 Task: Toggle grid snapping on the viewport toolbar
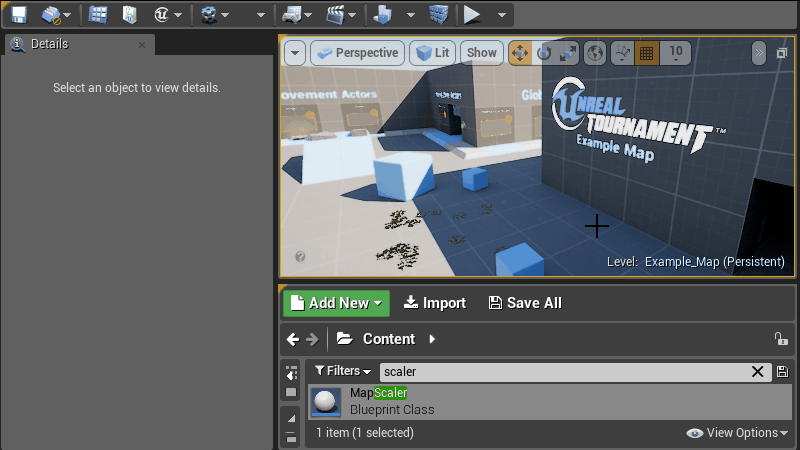(646, 53)
